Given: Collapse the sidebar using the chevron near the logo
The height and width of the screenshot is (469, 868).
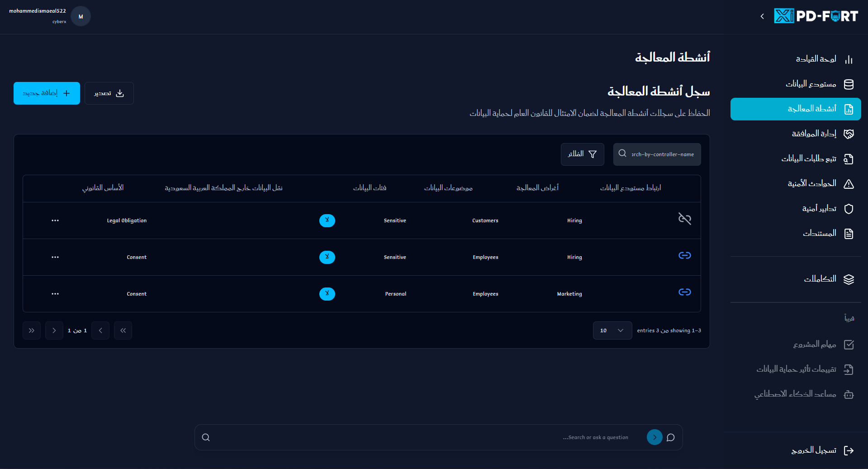Looking at the screenshot, I should point(762,16).
